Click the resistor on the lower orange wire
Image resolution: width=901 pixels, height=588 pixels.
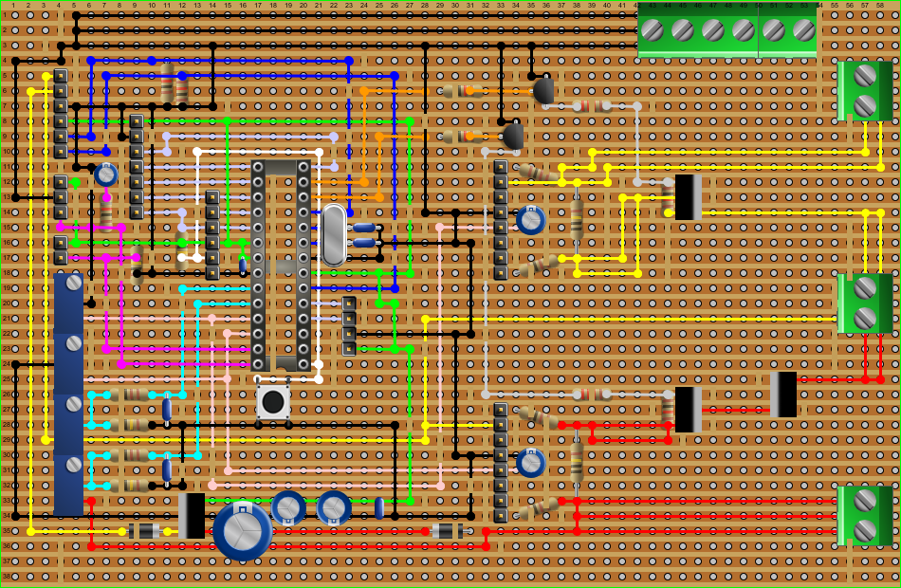click(x=463, y=137)
